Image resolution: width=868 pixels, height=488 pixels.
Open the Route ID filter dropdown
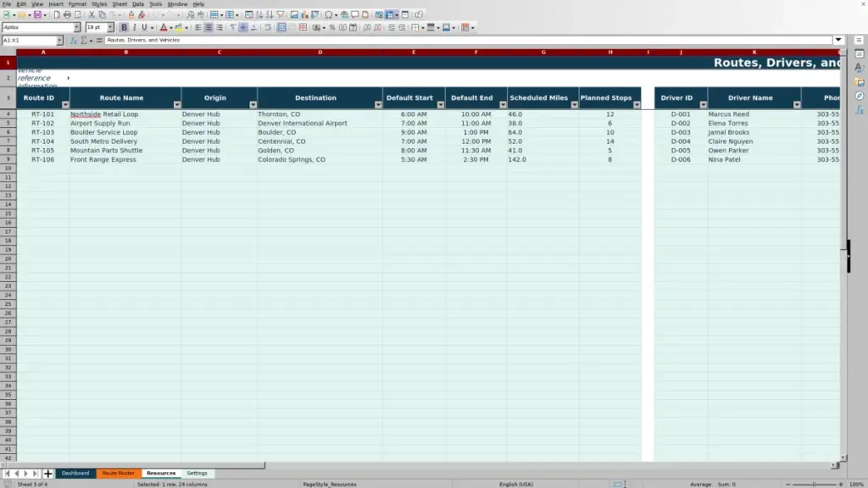click(x=65, y=105)
